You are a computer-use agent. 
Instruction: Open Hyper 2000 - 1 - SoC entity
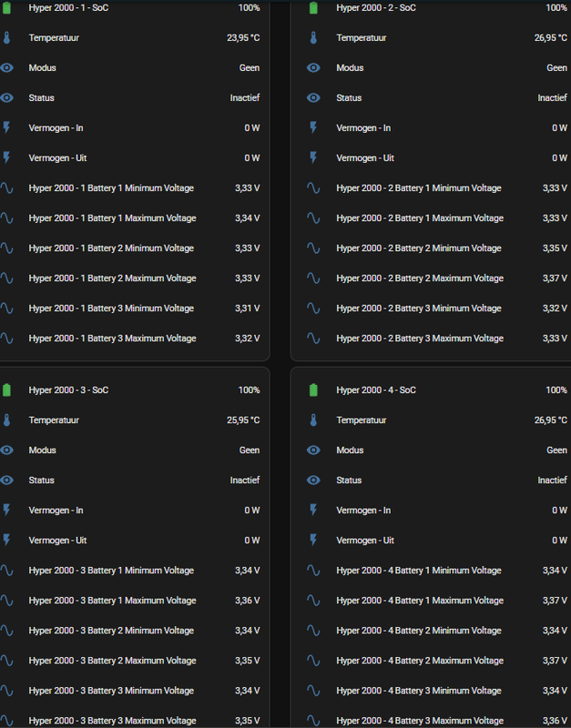(x=68, y=8)
